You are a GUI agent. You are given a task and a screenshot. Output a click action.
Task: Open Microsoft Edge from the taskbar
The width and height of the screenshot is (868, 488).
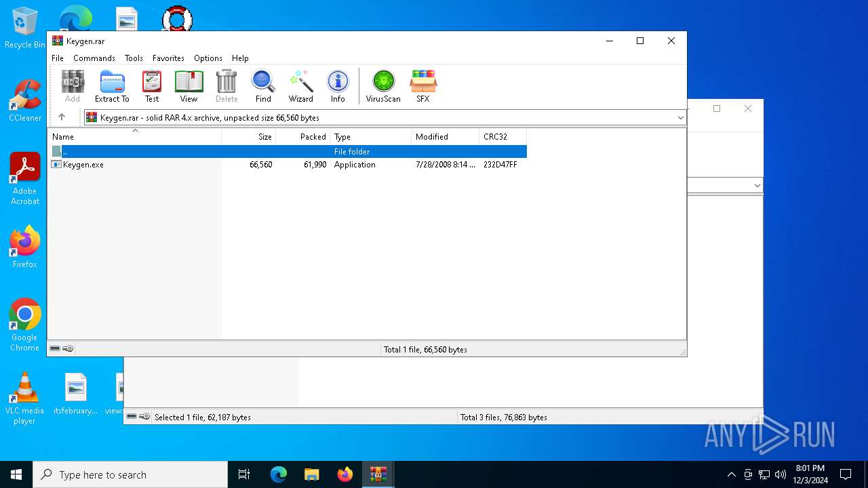click(x=279, y=474)
